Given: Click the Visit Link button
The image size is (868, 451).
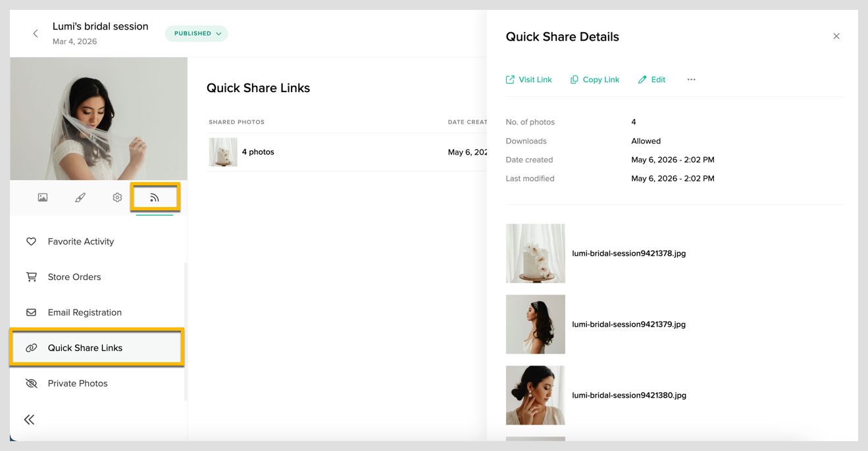Looking at the screenshot, I should tap(529, 80).
